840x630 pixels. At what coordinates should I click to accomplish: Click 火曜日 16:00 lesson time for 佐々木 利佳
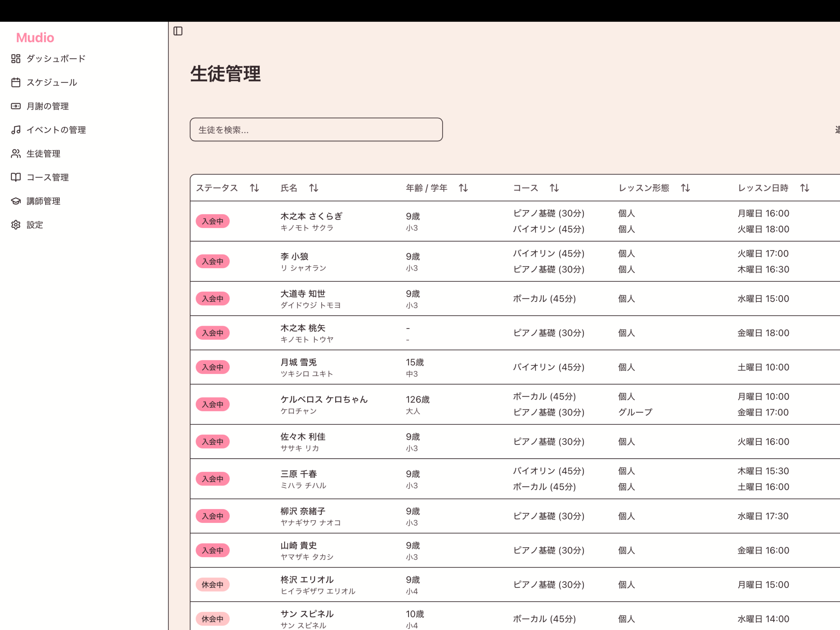pyautogui.click(x=763, y=441)
